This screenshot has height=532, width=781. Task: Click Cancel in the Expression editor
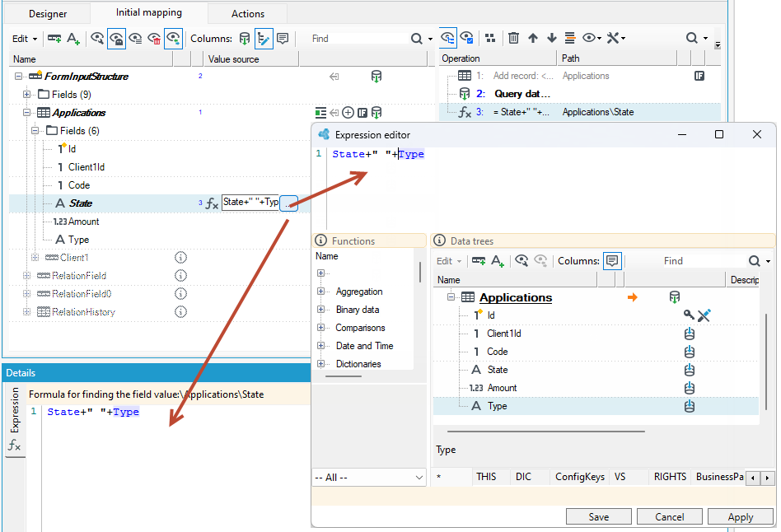tap(670, 516)
